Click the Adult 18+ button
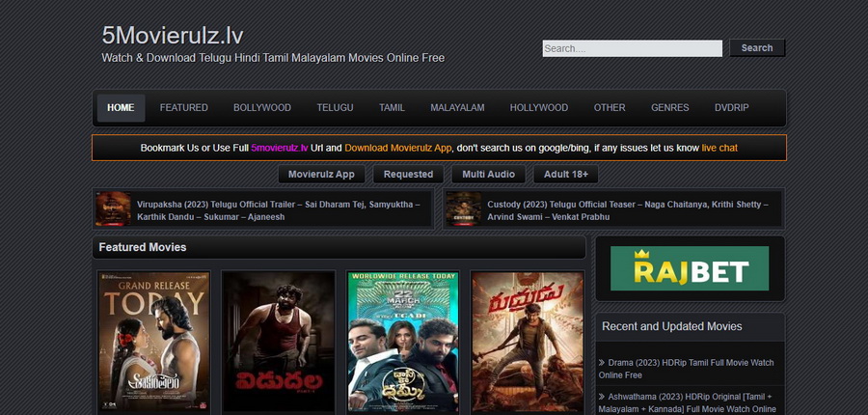Screen dimensions: 868x415 566,174
